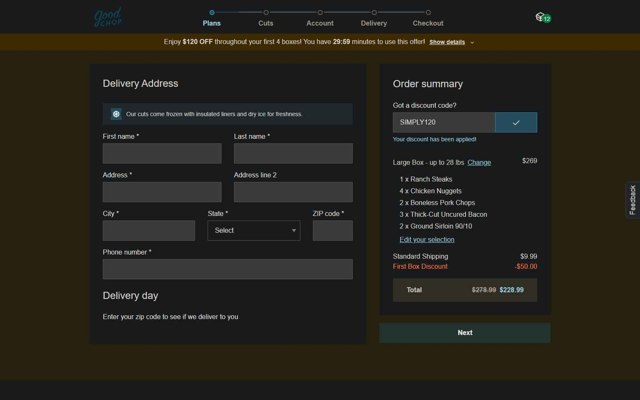The image size is (640, 400).
Task: Click the 'Standard Shipping' line
Action: (x=420, y=256)
